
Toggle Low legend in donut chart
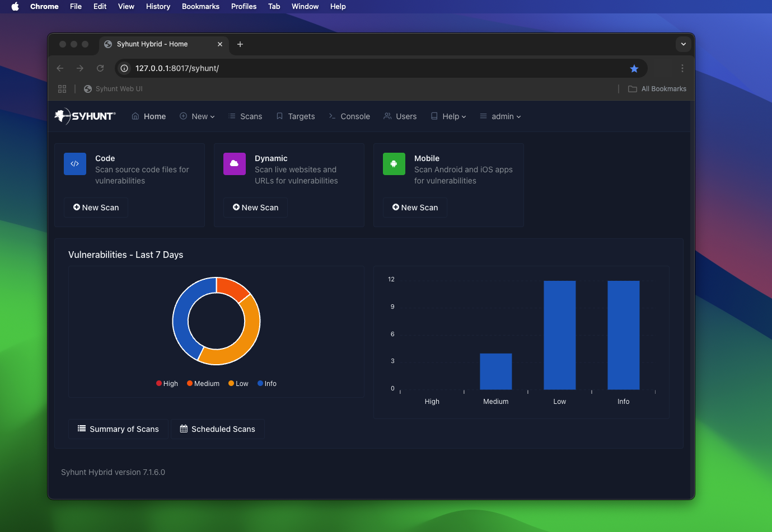tap(238, 384)
